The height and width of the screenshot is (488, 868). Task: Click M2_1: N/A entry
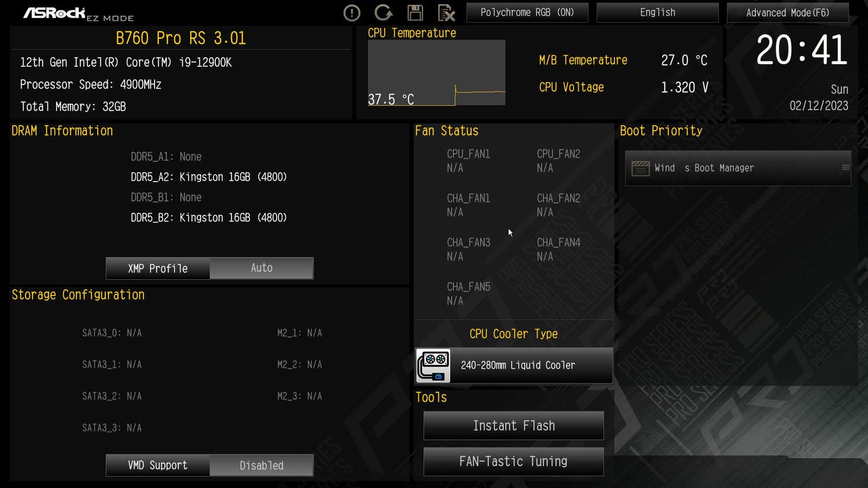[x=300, y=333]
